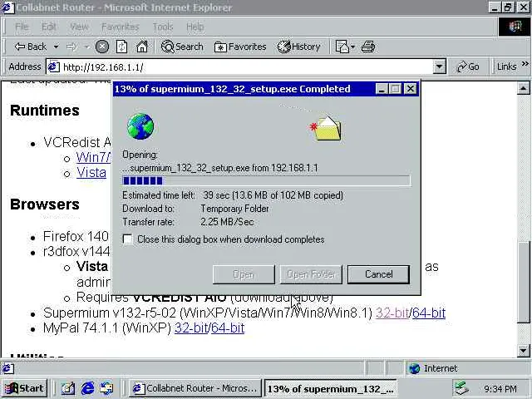This screenshot has height=399, width=532.
Task: Expand the Links toolbar chevron
Action: pos(525,64)
